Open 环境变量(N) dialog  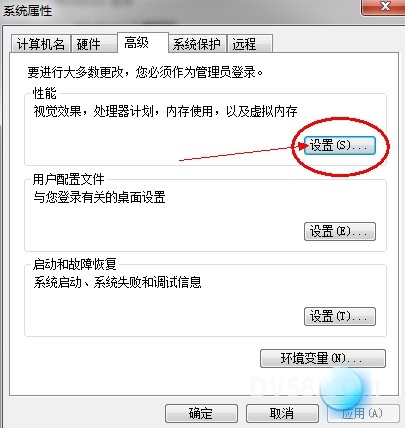coord(323,358)
